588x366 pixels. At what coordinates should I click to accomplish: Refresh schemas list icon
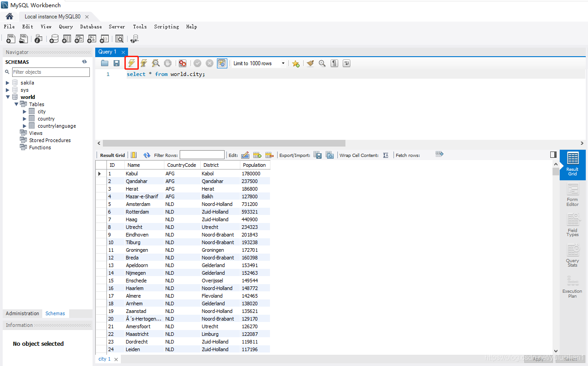pyautogui.click(x=84, y=62)
